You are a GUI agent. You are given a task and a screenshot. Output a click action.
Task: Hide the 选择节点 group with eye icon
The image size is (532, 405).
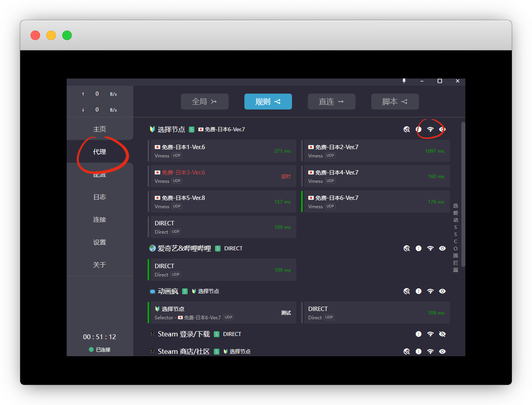pos(442,129)
